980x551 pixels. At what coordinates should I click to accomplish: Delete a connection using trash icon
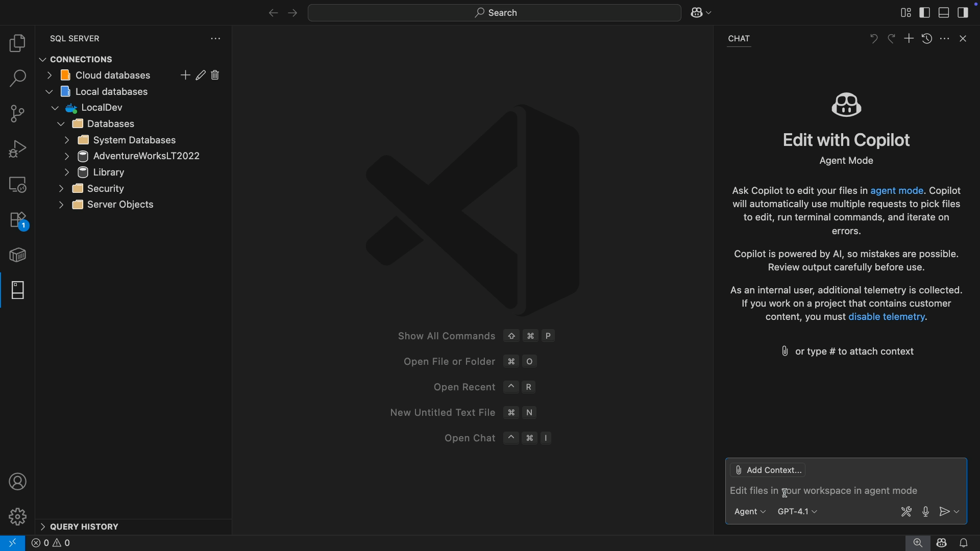tap(215, 75)
